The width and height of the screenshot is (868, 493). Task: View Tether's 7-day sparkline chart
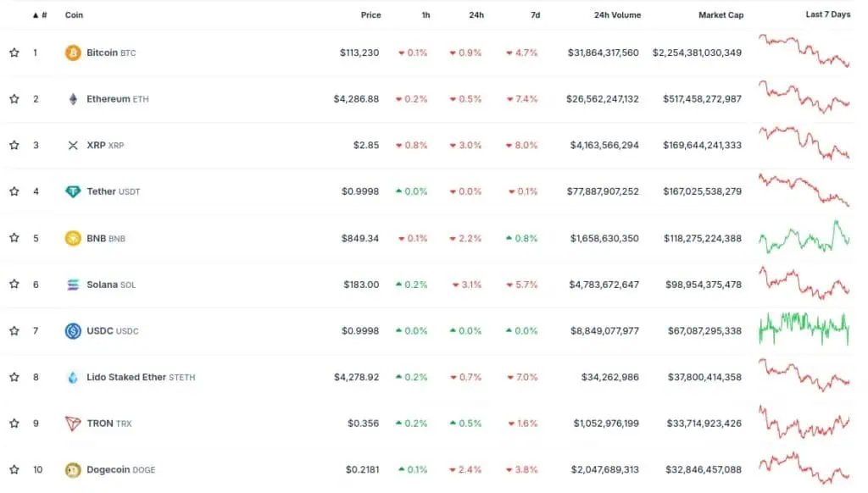click(x=804, y=190)
